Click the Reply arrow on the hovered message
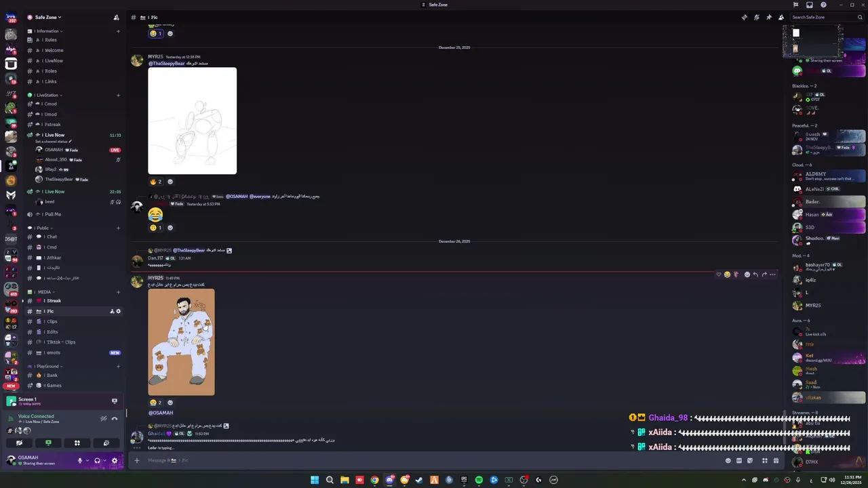 click(x=755, y=274)
